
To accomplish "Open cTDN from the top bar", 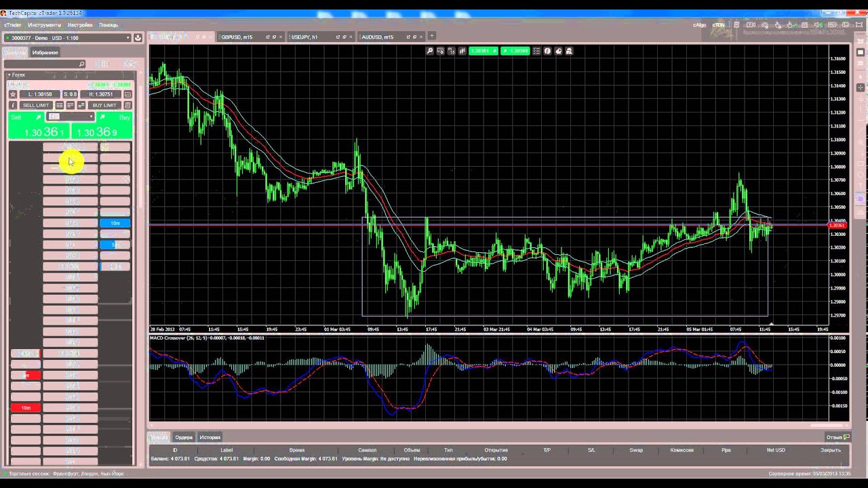I will click(x=718, y=25).
